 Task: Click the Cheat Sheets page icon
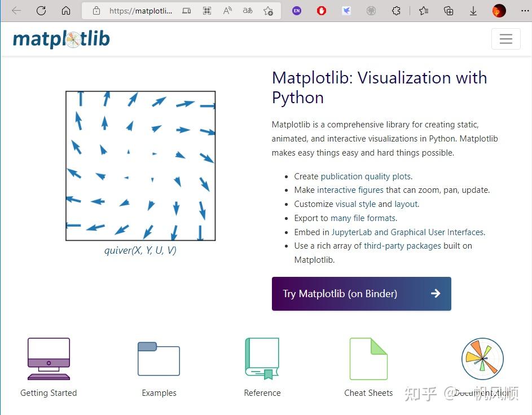(x=368, y=359)
